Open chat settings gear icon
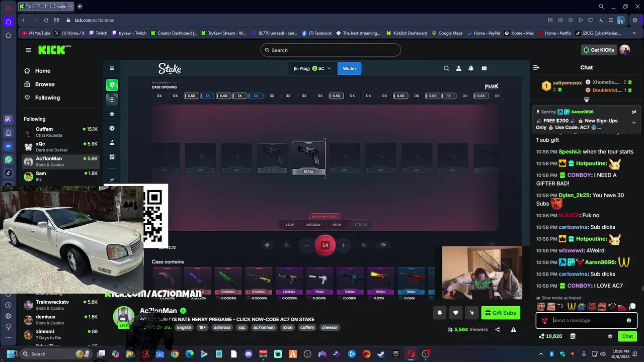 (610, 336)
